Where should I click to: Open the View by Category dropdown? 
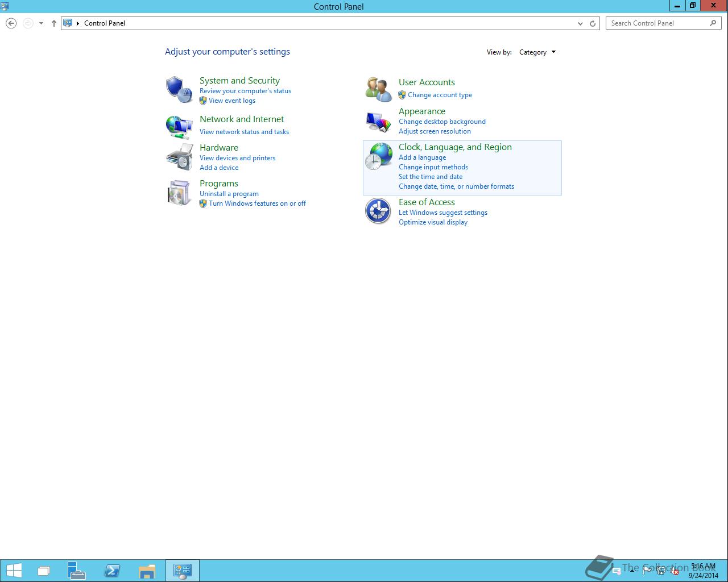pos(537,52)
